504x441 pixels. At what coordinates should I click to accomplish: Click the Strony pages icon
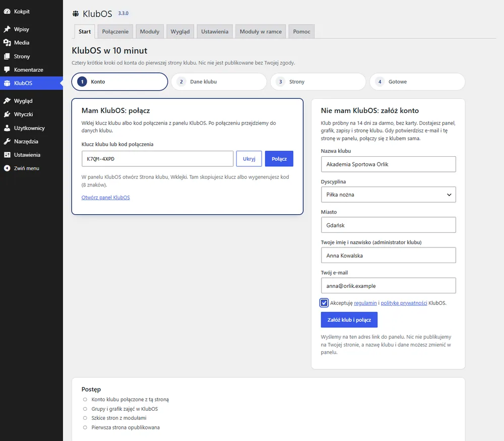point(7,56)
